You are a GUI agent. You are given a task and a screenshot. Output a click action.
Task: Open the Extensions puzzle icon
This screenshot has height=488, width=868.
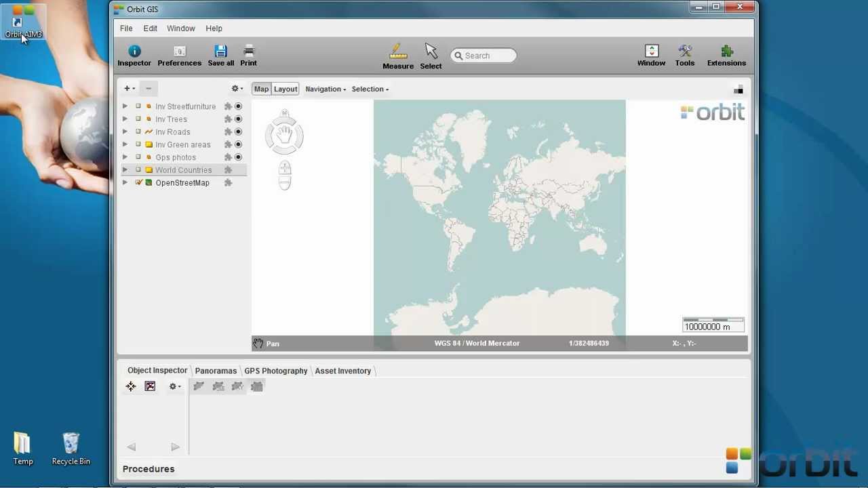point(726,56)
